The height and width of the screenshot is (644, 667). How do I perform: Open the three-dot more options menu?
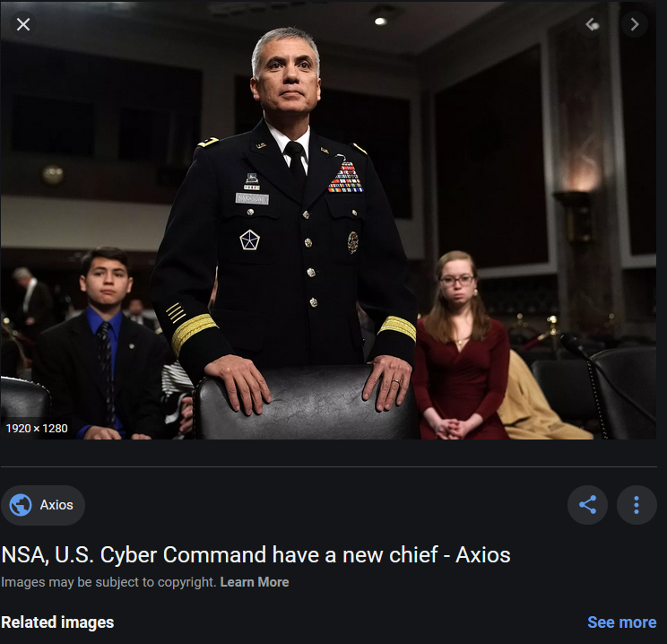637,505
